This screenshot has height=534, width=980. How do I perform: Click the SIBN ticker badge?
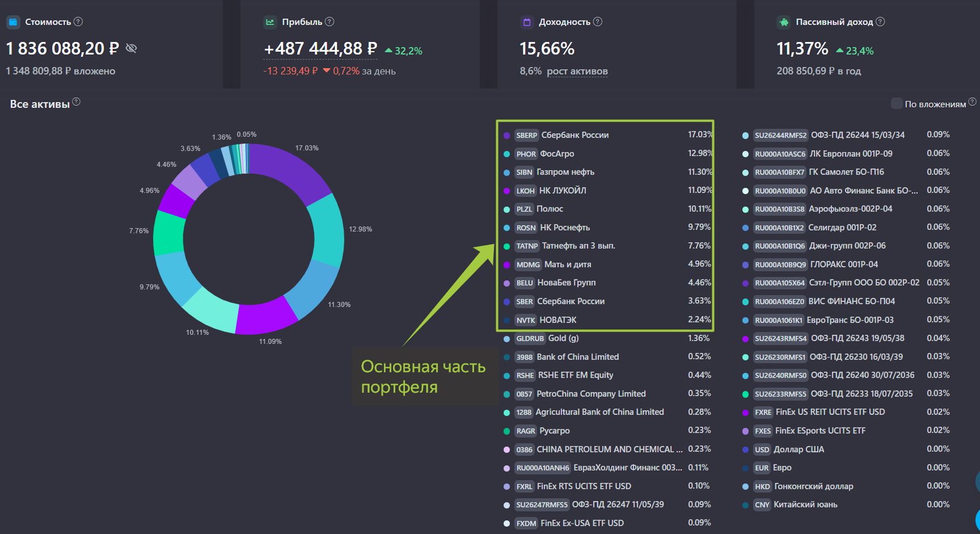[x=524, y=172]
